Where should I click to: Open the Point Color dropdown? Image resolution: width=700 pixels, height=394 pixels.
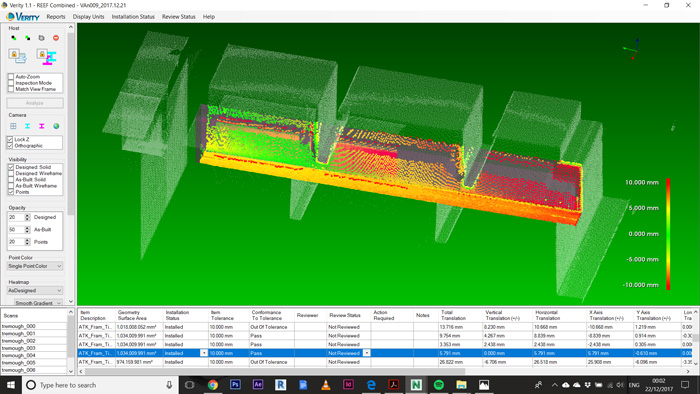(35, 266)
